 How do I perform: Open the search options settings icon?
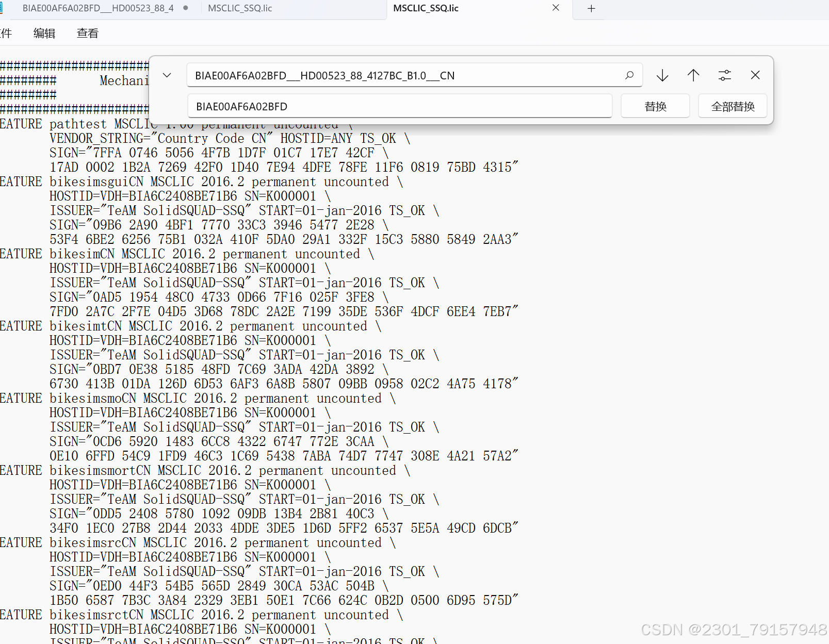point(725,75)
